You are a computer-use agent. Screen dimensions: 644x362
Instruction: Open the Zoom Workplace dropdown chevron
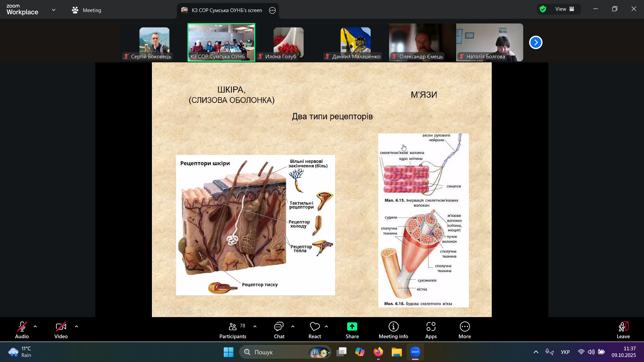(x=54, y=10)
